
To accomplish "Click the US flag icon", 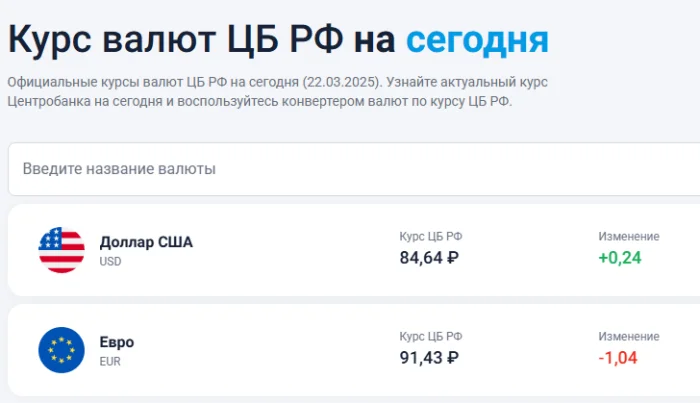I will point(61,250).
